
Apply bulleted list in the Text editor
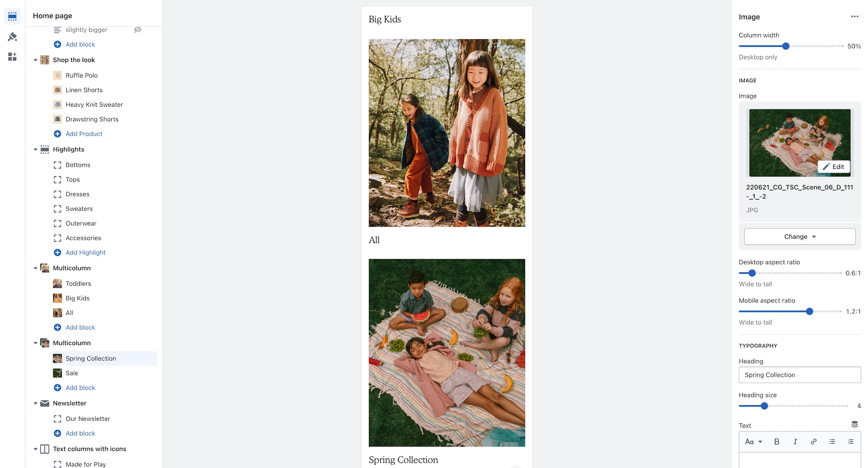832,442
